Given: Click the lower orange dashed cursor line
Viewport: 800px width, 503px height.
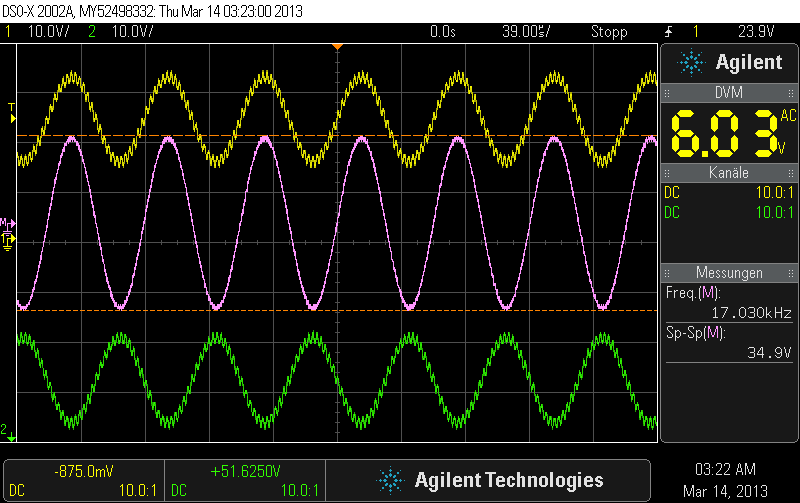Looking at the screenshot, I should pos(337,310).
